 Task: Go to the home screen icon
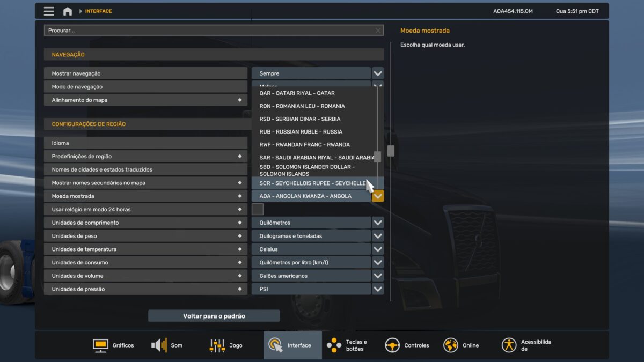pyautogui.click(x=68, y=11)
